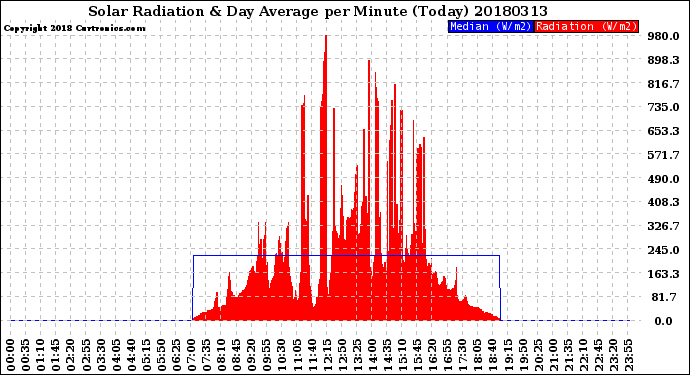Click the 07:00 time axis label
The width and height of the screenshot is (690, 375).
[x=191, y=355]
